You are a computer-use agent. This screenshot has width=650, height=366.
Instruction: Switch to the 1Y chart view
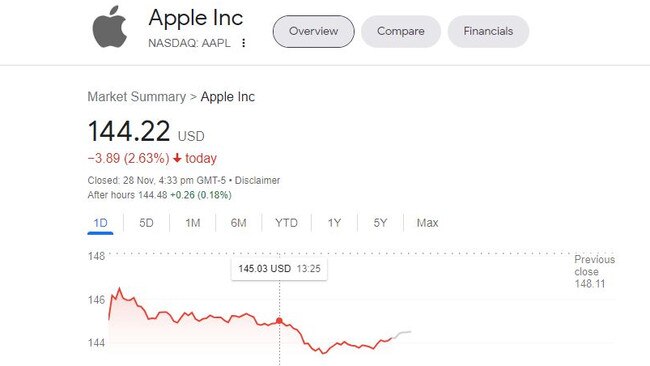click(x=334, y=223)
